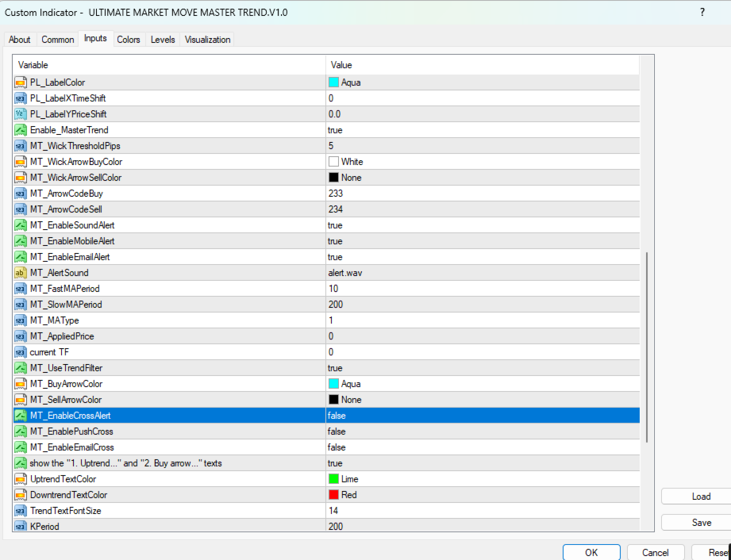
Task: Click the Aqua swatch for MT_BuyArrowColor
Action: point(333,384)
